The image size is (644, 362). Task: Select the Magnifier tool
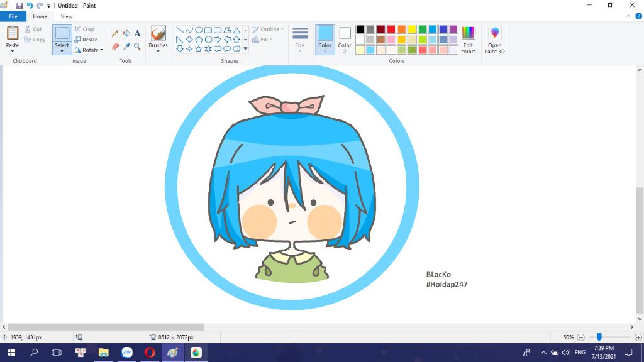pyautogui.click(x=137, y=47)
